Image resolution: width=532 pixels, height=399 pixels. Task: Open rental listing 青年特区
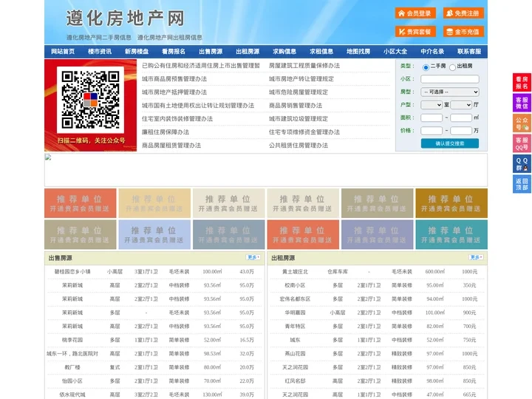pyautogui.click(x=295, y=327)
